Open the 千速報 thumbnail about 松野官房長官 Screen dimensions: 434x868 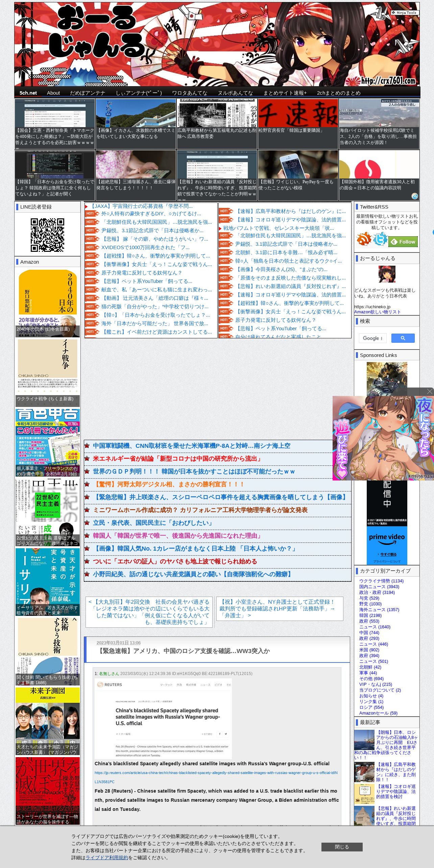298,124
